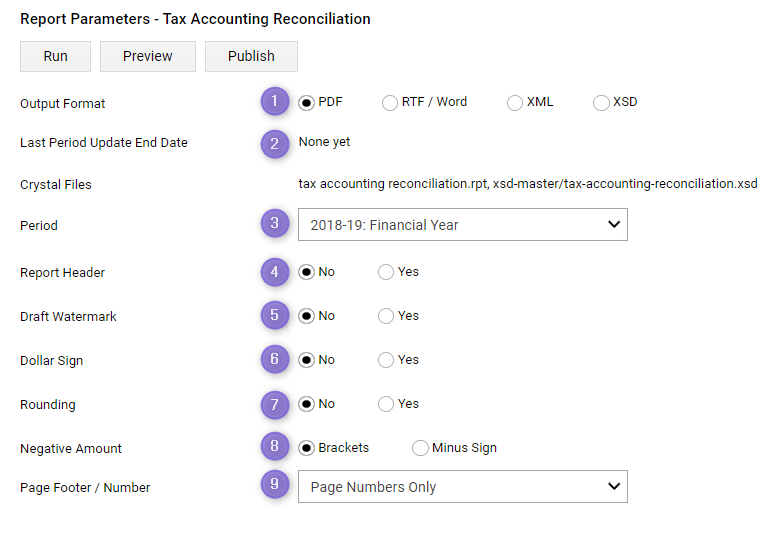This screenshot has height=547, width=779.
Task: Click the Report Parameters title heading
Action: [x=195, y=19]
